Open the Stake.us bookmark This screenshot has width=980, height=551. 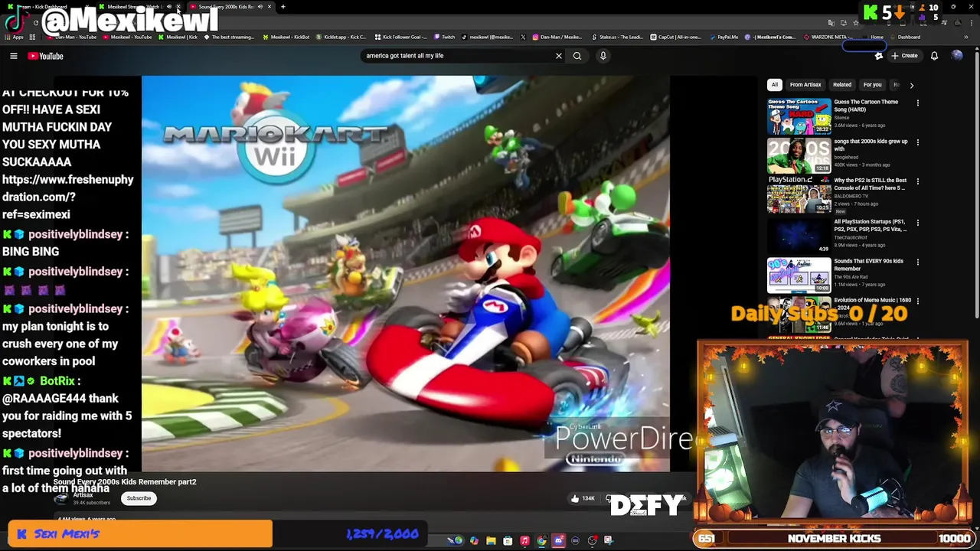pos(617,37)
